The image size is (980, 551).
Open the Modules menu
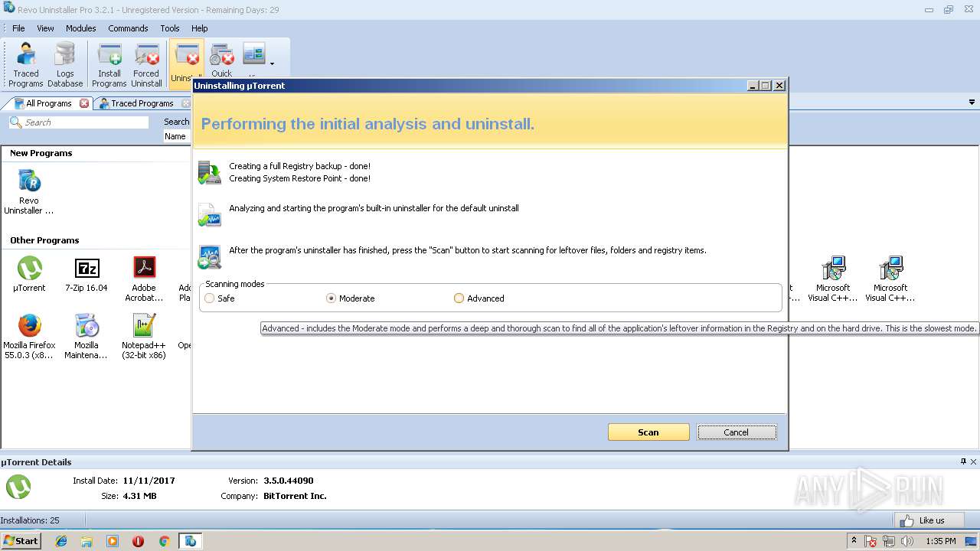pos(80,28)
